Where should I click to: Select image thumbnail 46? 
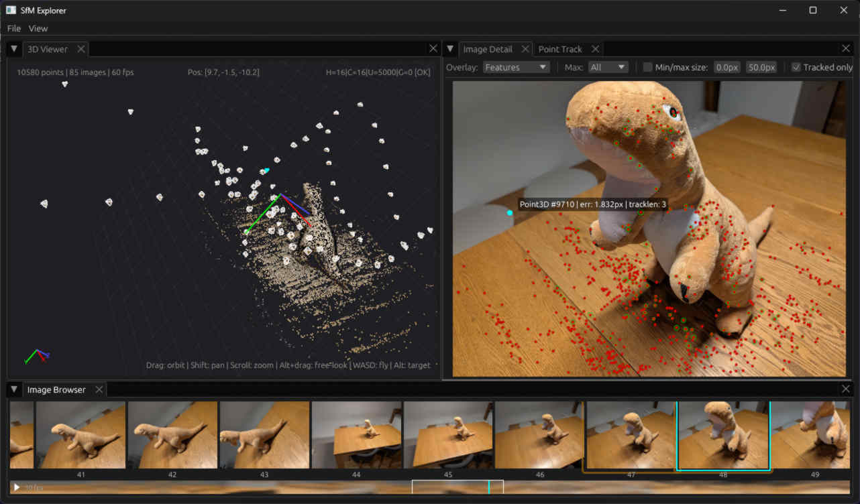click(x=540, y=435)
